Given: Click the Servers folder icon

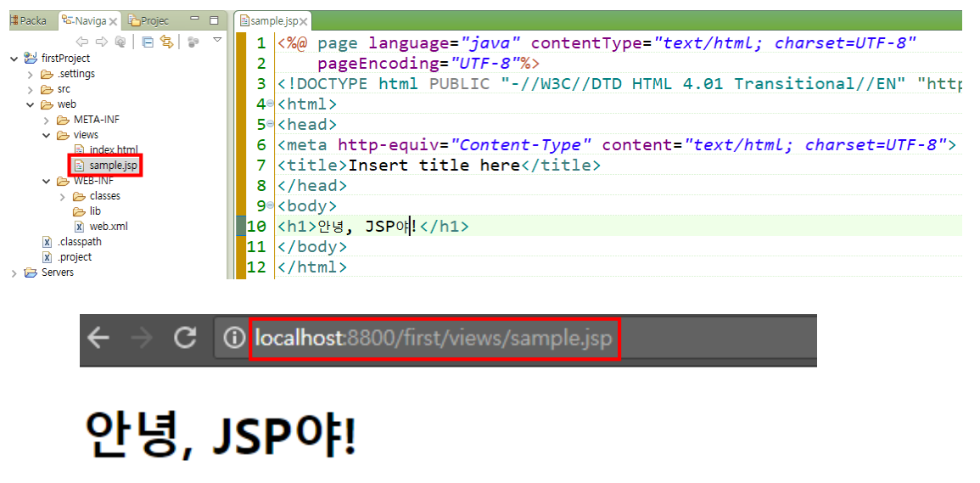Looking at the screenshot, I should click(x=31, y=272).
